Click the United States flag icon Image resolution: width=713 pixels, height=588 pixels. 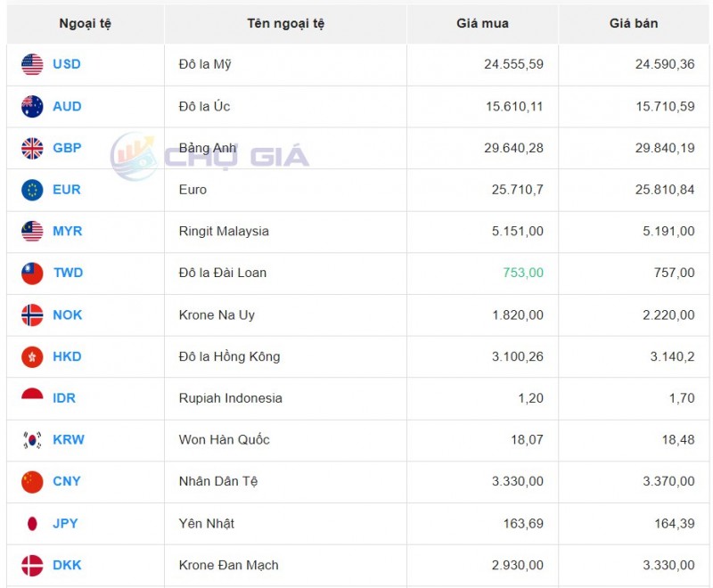pyautogui.click(x=32, y=64)
